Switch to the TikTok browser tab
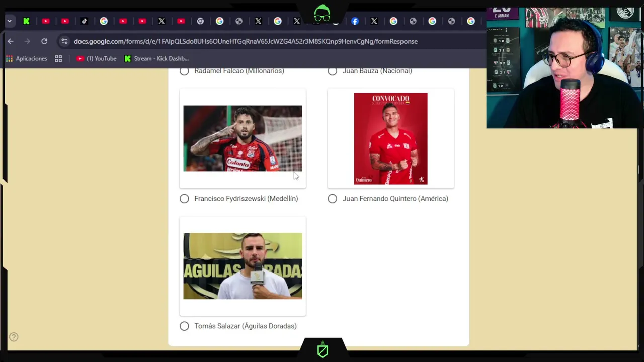Image resolution: width=644 pixels, height=362 pixels. point(84,21)
